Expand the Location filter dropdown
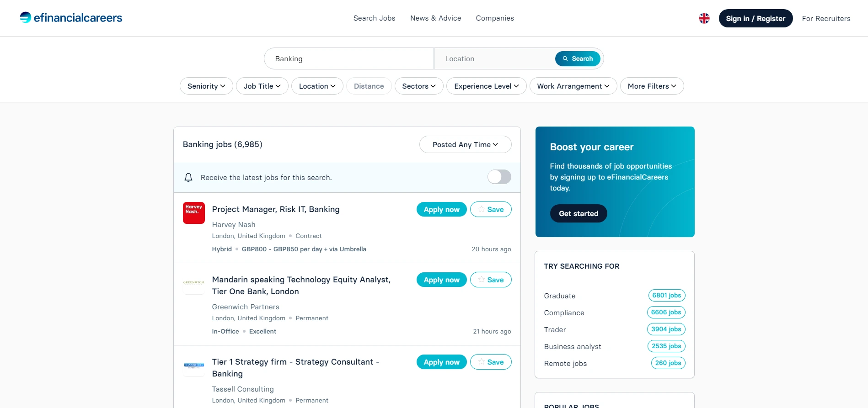This screenshot has height=408, width=868. 317,86
